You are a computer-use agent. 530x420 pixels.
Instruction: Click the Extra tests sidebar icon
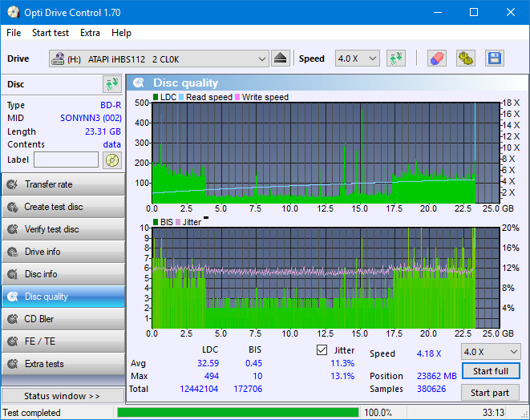pyautogui.click(x=13, y=364)
